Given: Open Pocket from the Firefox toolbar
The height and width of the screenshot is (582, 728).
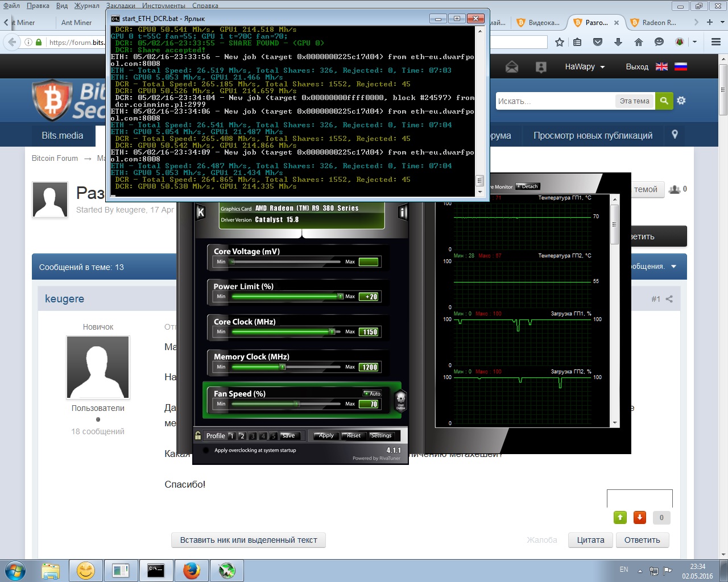Looking at the screenshot, I should tap(597, 42).
